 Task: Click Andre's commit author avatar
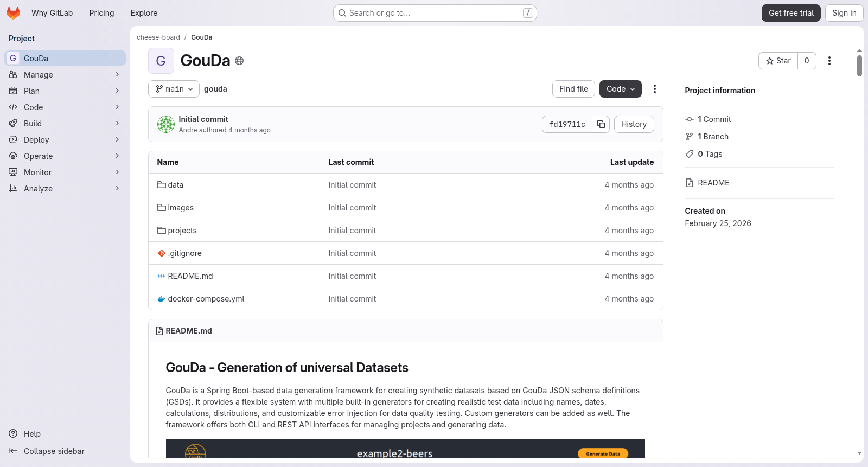click(x=166, y=124)
